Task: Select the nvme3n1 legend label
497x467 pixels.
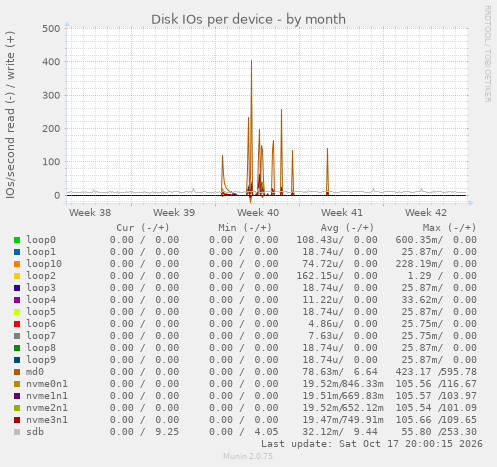Action: pos(47,420)
